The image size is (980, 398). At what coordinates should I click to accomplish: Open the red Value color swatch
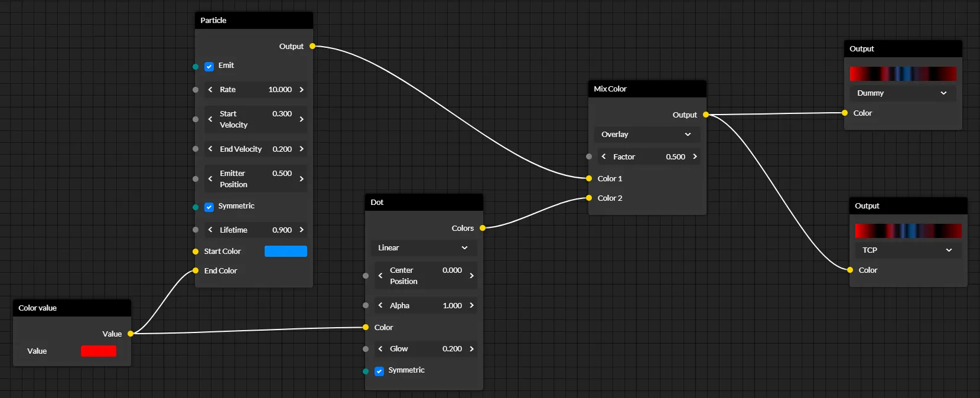tap(99, 351)
